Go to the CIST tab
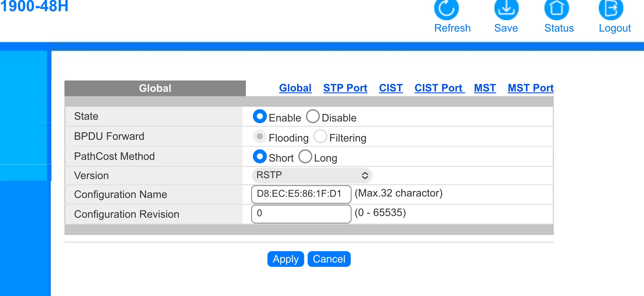The image size is (644, 296). (x=390, y=88)
